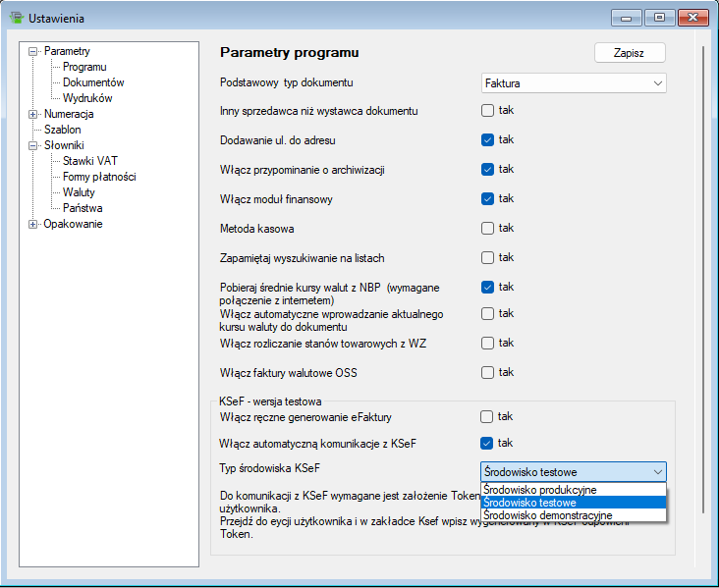Toggle Metoda kasowa checkbox
This screenshot has height=588, width=719.
pos(487,228)
